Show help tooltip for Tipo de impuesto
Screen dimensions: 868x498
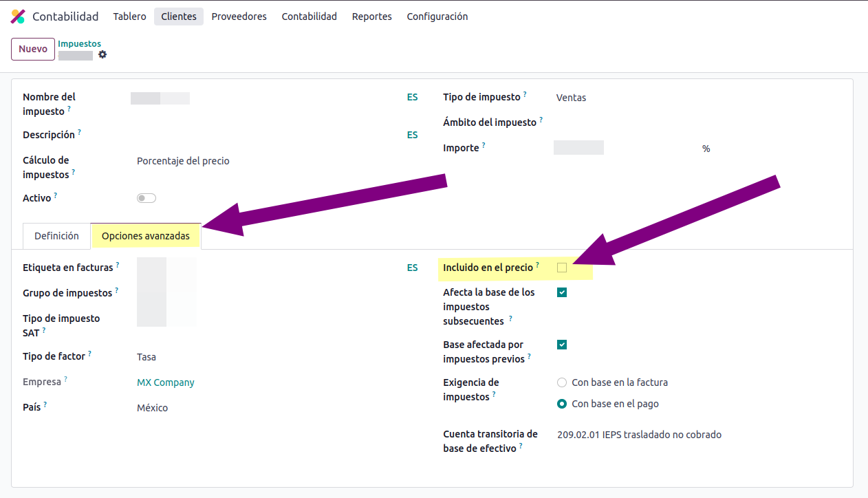click(x=525, y=94)
